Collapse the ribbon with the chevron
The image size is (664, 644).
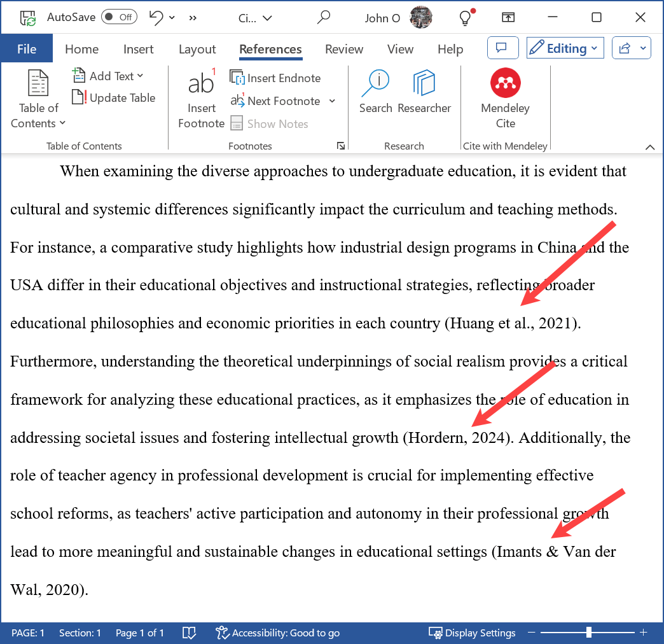pos(650,146)
